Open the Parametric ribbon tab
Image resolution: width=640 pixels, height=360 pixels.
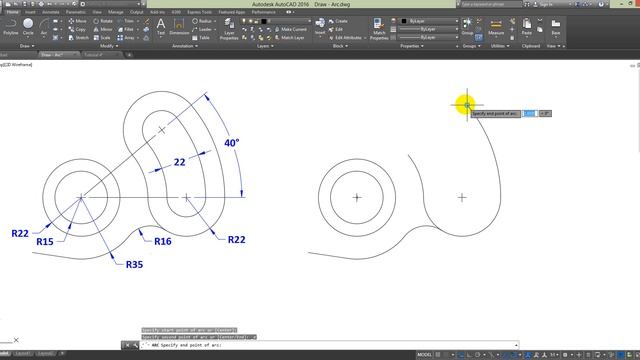(76, 12)
